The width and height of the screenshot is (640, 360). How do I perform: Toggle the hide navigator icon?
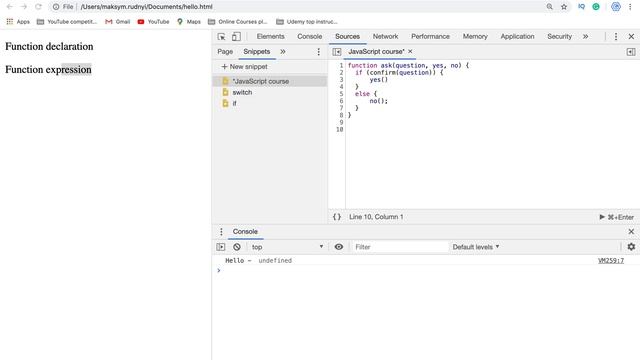[x=336, y=51]
